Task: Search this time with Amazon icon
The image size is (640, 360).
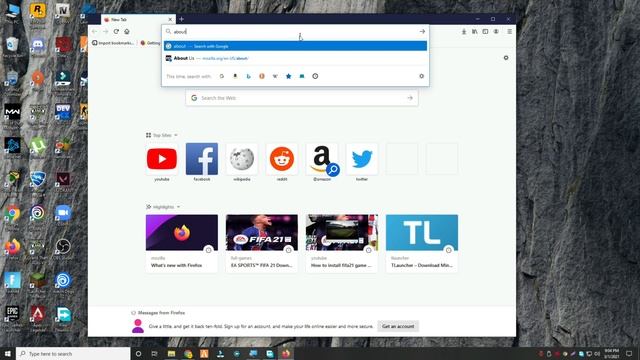Action: [235, 76]
